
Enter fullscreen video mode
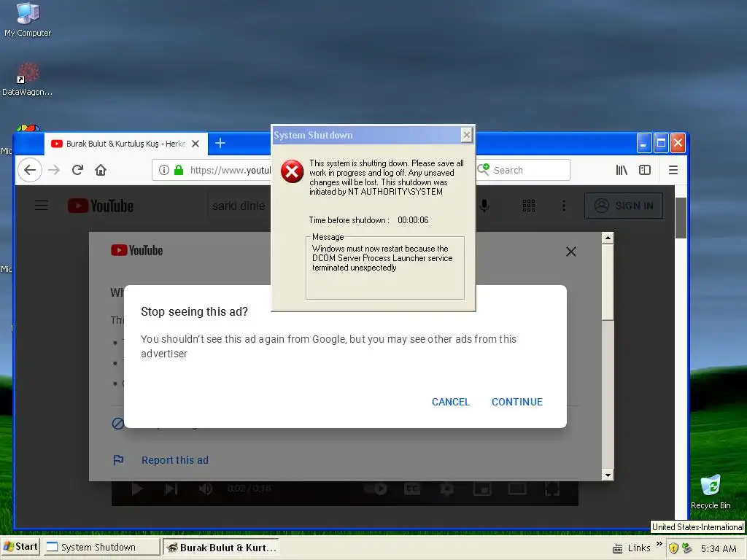click(x=551, y=489)
